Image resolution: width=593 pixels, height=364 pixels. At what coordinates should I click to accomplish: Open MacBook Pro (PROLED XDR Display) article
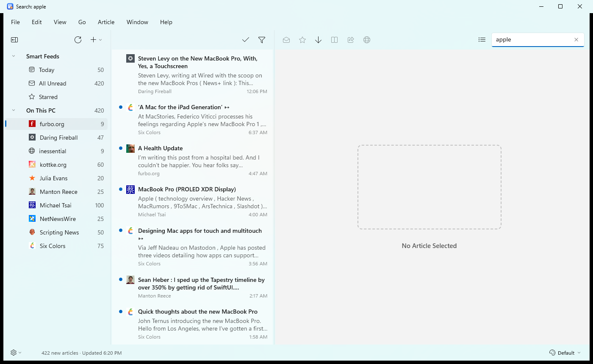point(193,202)
